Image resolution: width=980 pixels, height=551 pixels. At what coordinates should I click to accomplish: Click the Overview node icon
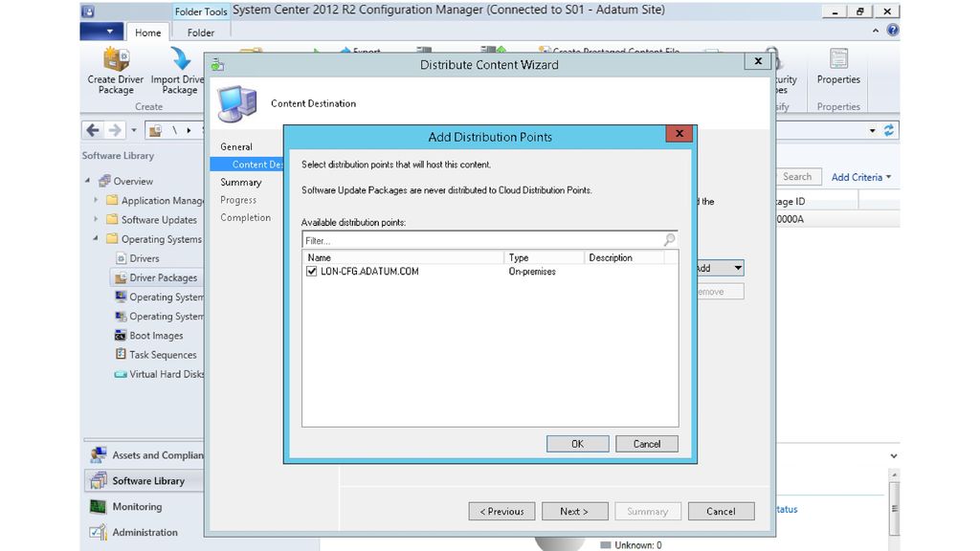[105, 181]
